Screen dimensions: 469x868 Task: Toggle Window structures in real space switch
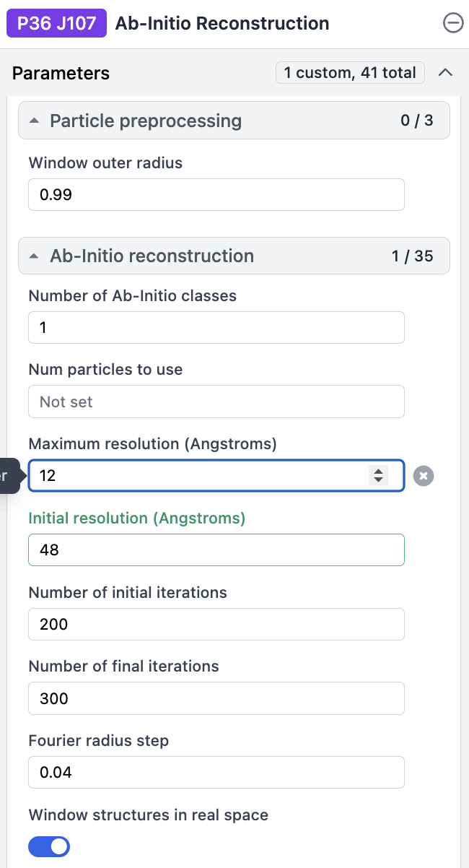click(x=49, y=846)
